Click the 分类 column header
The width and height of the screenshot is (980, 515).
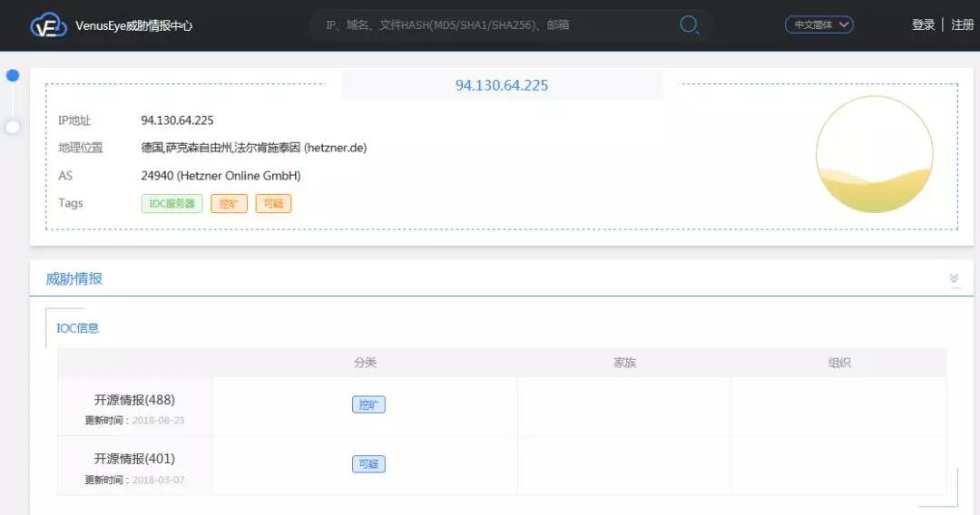pos(365,363)
